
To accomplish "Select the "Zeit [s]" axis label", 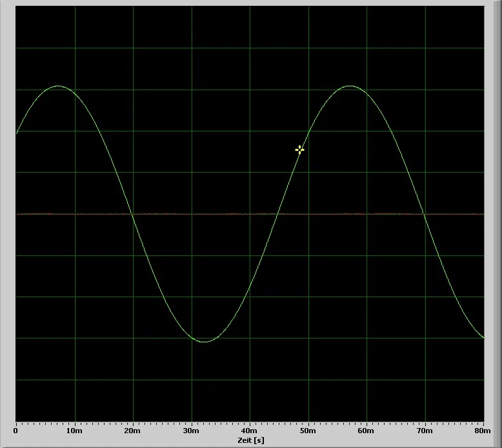I will click(x=251, y=440).
